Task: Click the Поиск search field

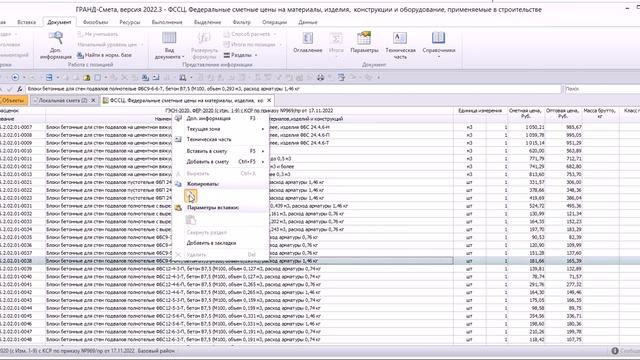Action: [602, 89]
